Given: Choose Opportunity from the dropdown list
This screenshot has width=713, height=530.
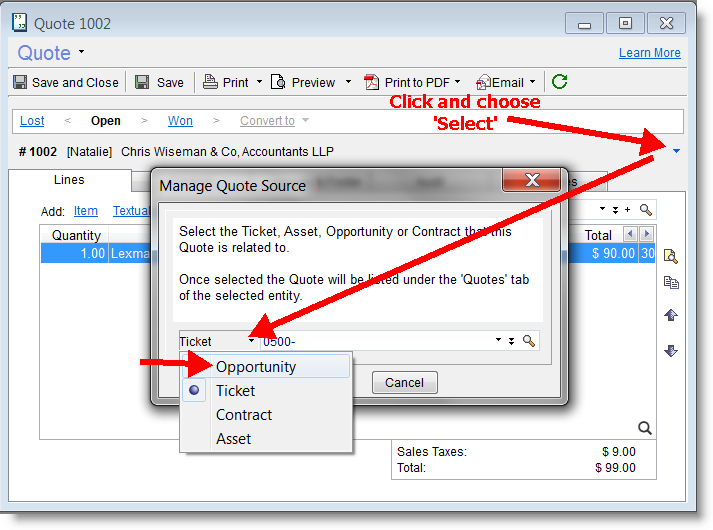Looking at the screenshot, I should click(x=256, y=367).
